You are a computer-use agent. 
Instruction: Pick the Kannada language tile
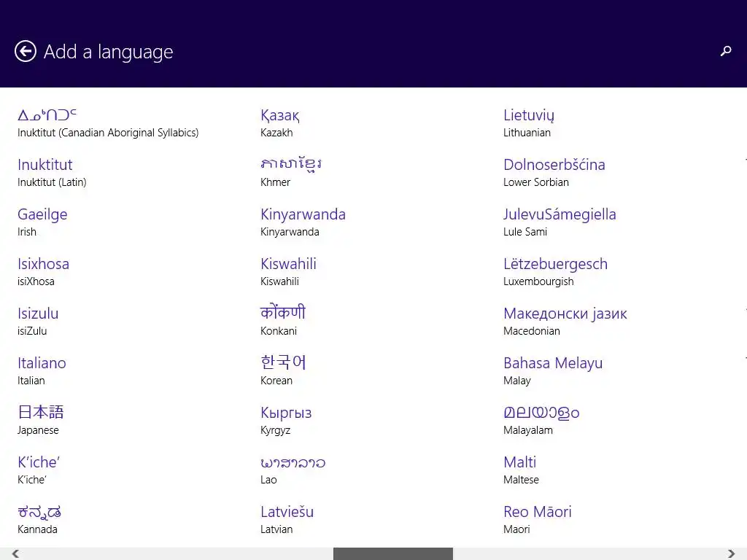point(39,519)
